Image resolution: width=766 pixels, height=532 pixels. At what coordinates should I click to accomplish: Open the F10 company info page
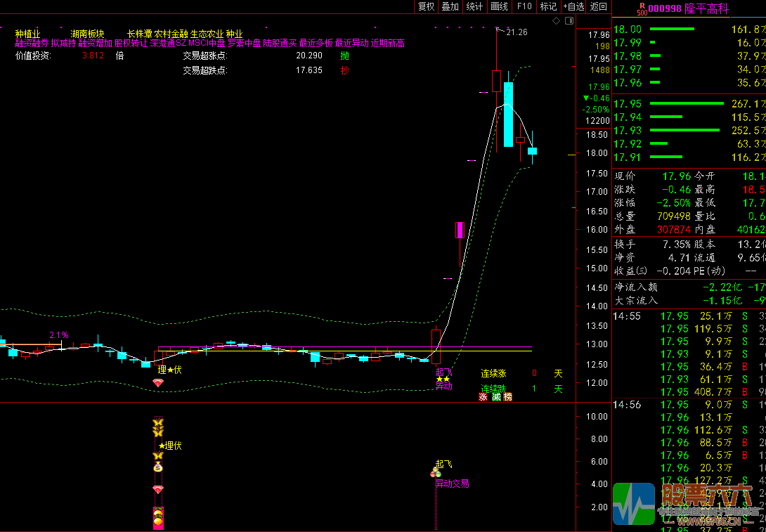click(x=524, y=6)
